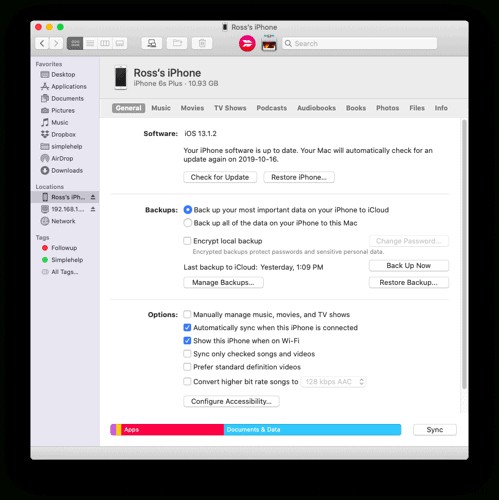Select back up to iCloud radio option
The height and width of the screenshot is (500, 499).
pyautogui.click(x=188, y=210)
